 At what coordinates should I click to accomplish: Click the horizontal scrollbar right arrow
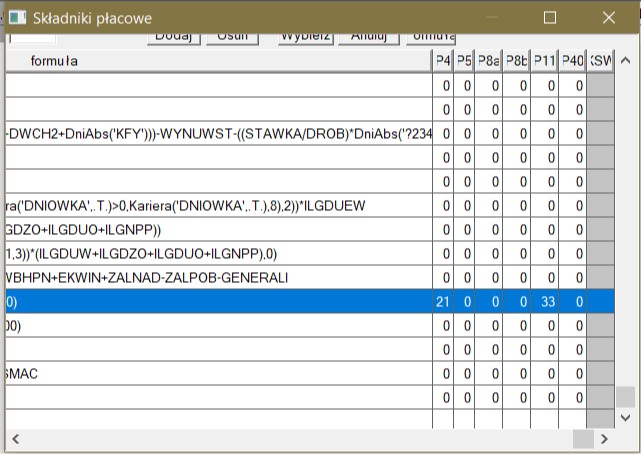(604, 439)
